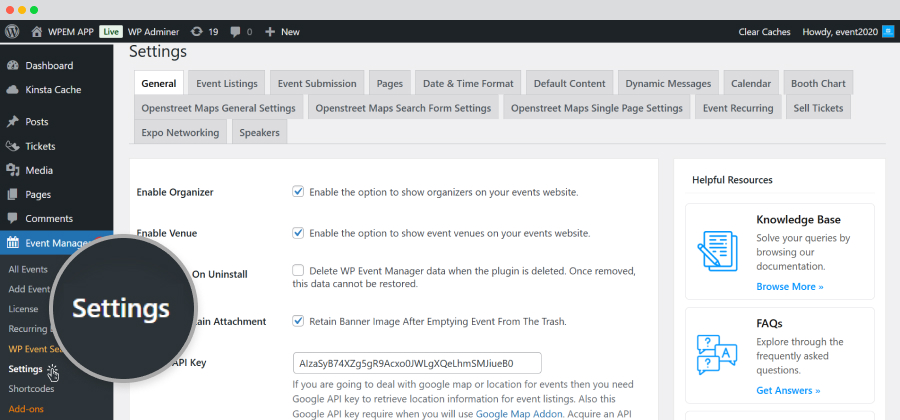
Task: Click the Kinsta Cache cloud icon
Action: tap(13, 90)
